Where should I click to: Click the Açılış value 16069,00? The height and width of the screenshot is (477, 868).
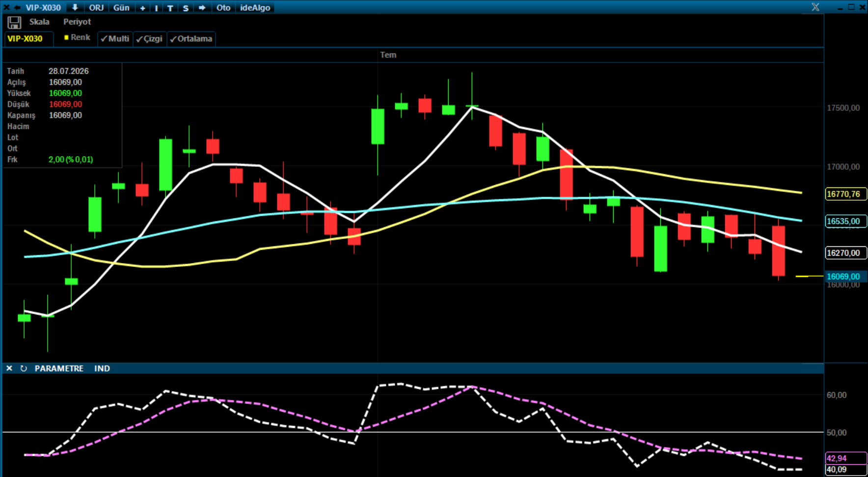[65, 82]
